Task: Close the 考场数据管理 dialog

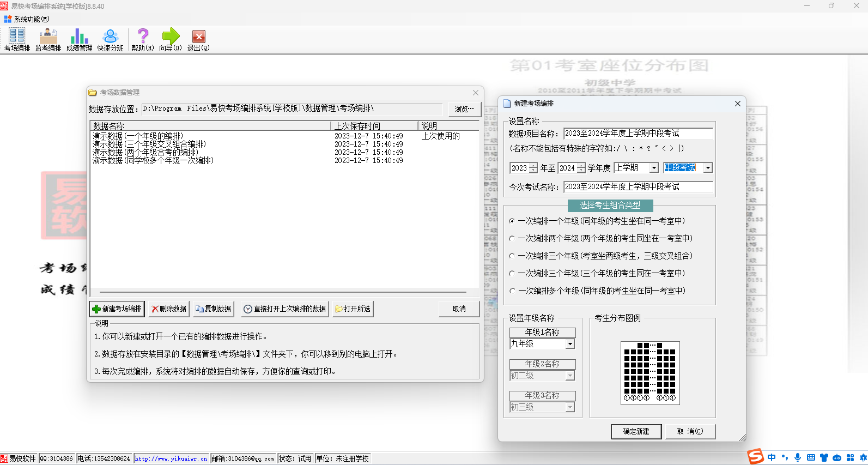Action: point(476,93)
